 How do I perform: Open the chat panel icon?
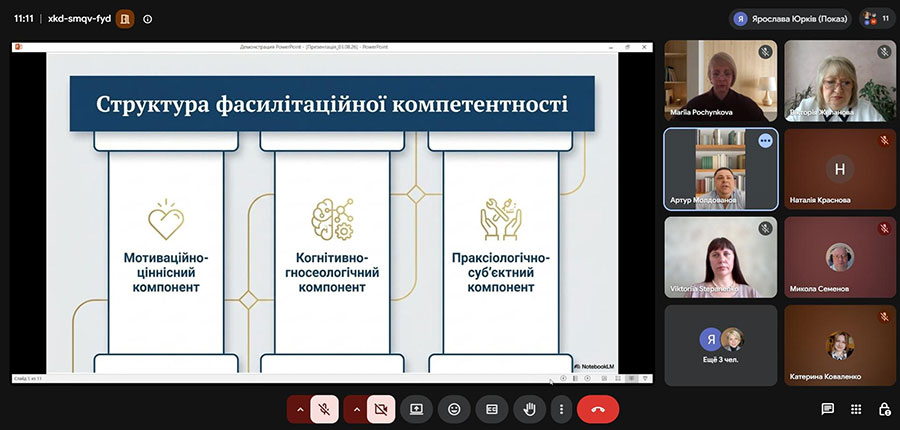point(827,409)
